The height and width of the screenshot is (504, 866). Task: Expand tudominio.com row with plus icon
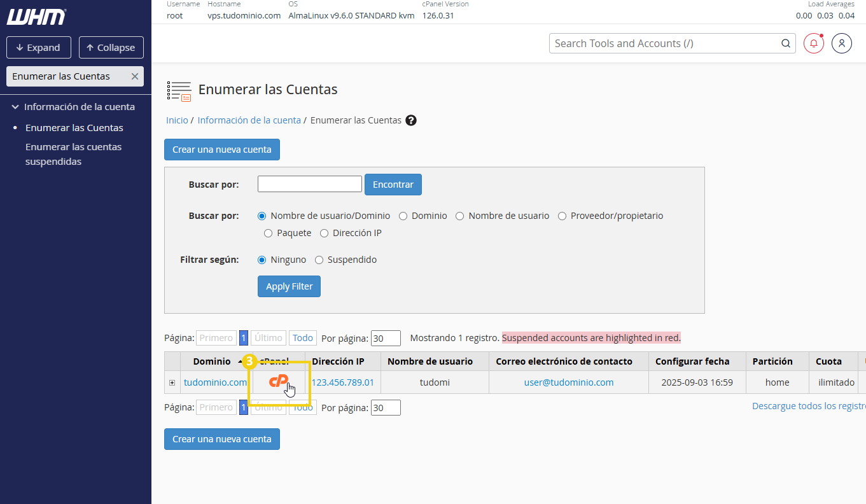[172, 382]
